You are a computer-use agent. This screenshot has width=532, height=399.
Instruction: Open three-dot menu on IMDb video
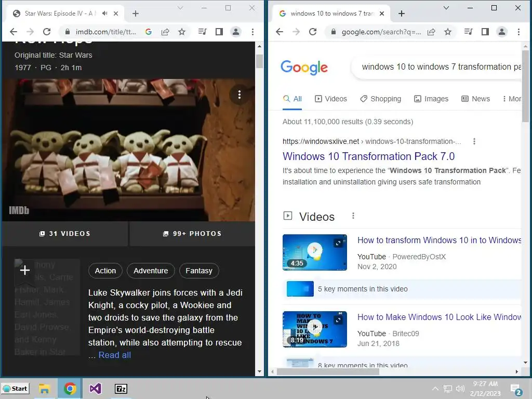[x=240, y=95]
